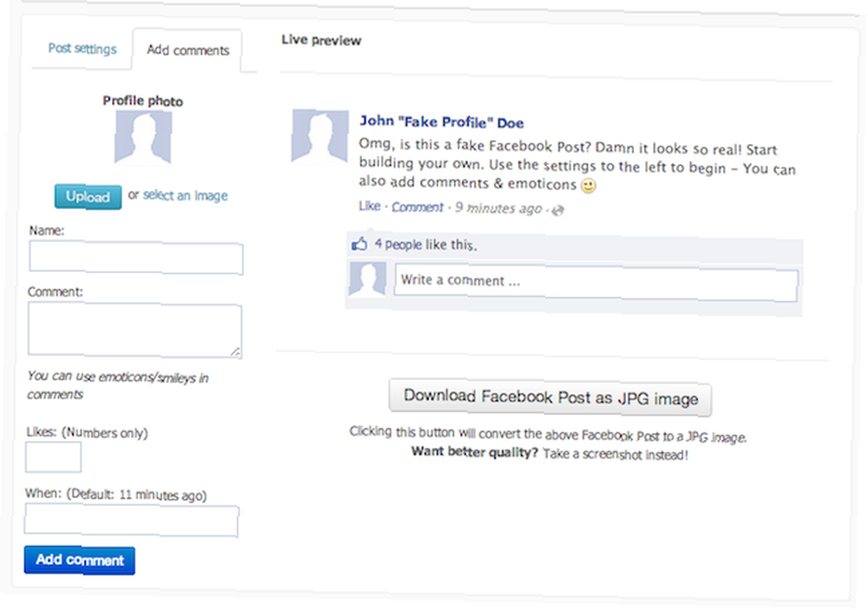868x610 pixels.
Task: Click the 'You can use emoticons/smileys in comments' note
Action: pos(118,385)
